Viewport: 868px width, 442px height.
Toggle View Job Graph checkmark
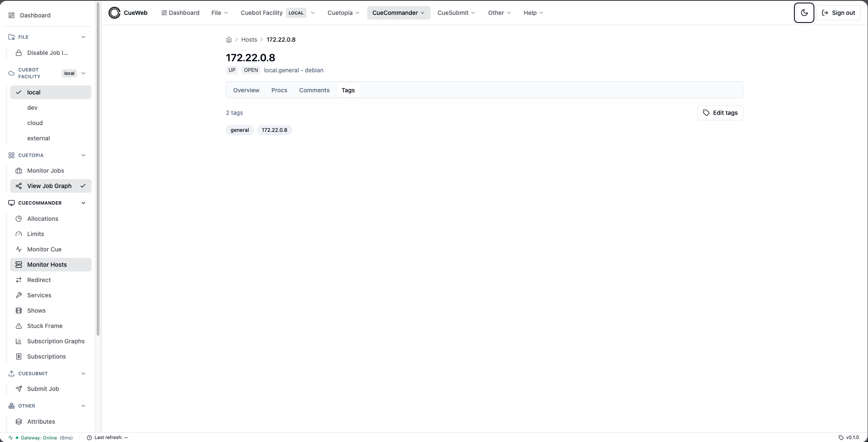click(x=83, y=186)
